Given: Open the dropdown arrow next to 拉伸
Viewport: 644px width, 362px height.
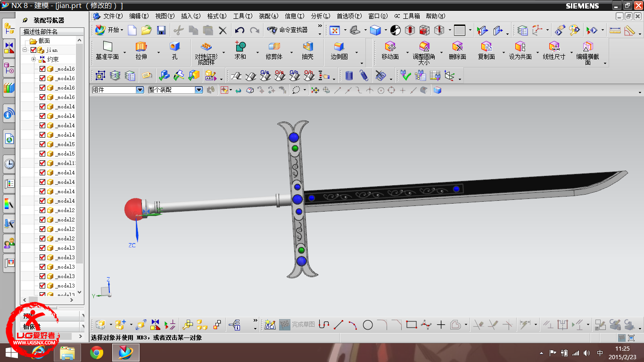Looking at the screenshot, I should [158, 52].
